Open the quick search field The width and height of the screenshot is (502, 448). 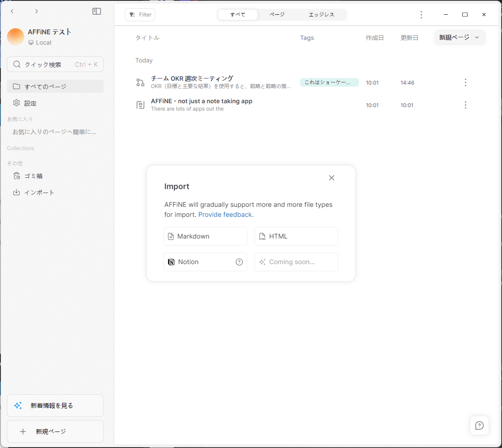pyautogui.click(x=55, y=64)
